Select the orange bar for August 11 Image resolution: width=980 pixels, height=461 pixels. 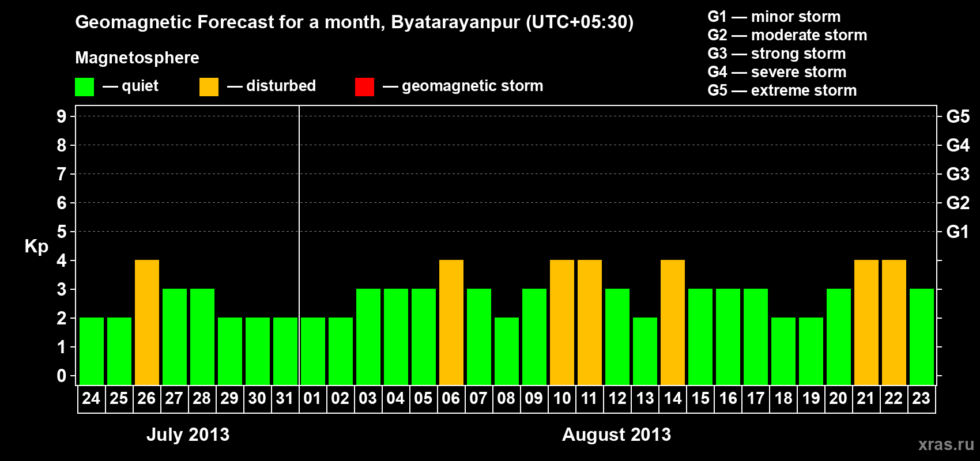tap(590, 322)
